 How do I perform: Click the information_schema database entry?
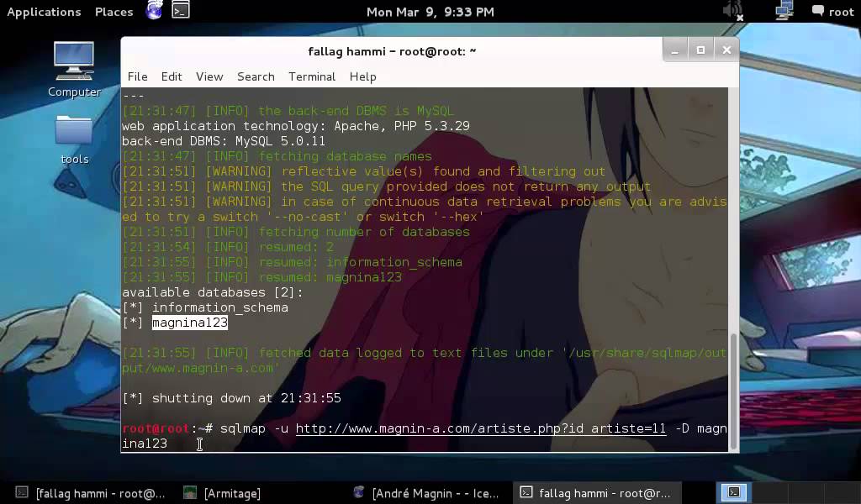click(x=219, y=307)
